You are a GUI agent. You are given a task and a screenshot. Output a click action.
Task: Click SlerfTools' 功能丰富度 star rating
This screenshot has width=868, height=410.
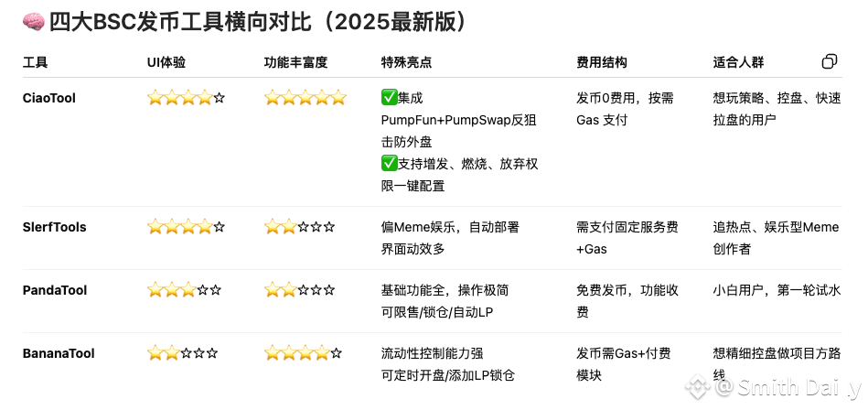(x=299, y=227)
